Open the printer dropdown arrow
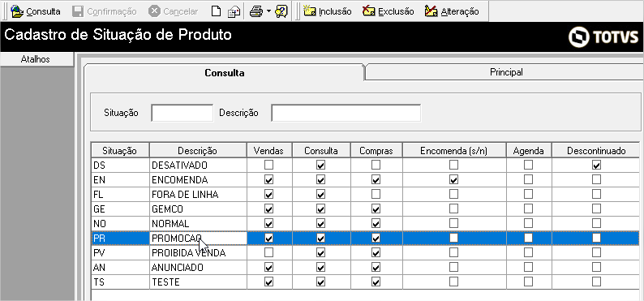Screen dimensions: 644x301 [x=268, y=11]
